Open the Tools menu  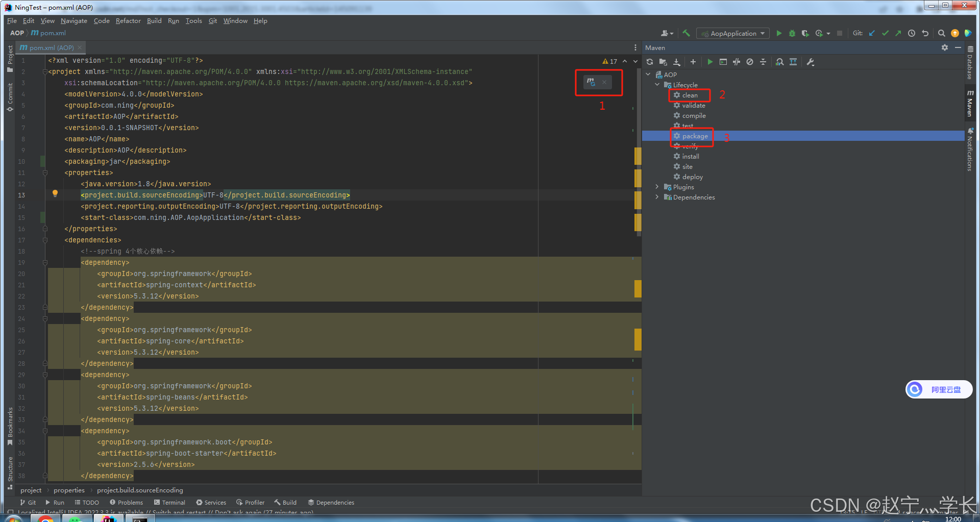tap(193, 21)
